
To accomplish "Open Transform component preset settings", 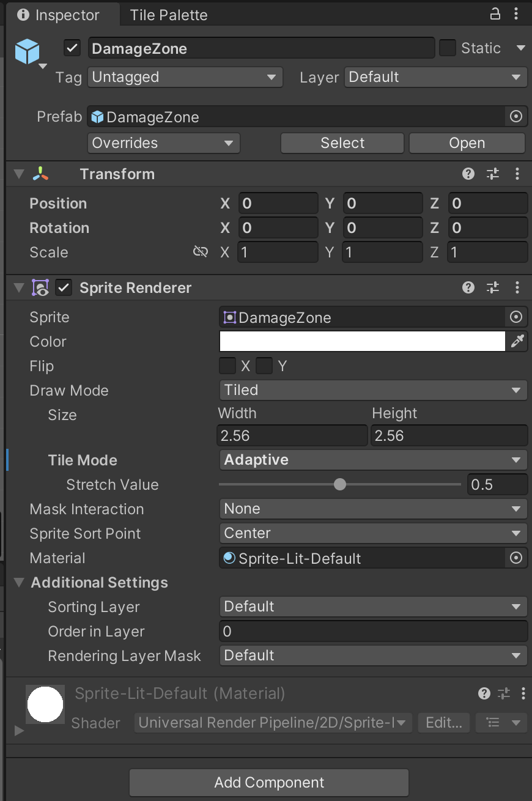I will 493,174.
